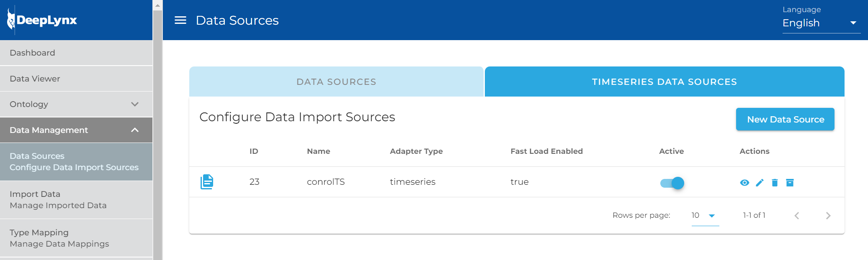Open the rows per page dropdown
This screenshot has width=868, height=260.
705,216
